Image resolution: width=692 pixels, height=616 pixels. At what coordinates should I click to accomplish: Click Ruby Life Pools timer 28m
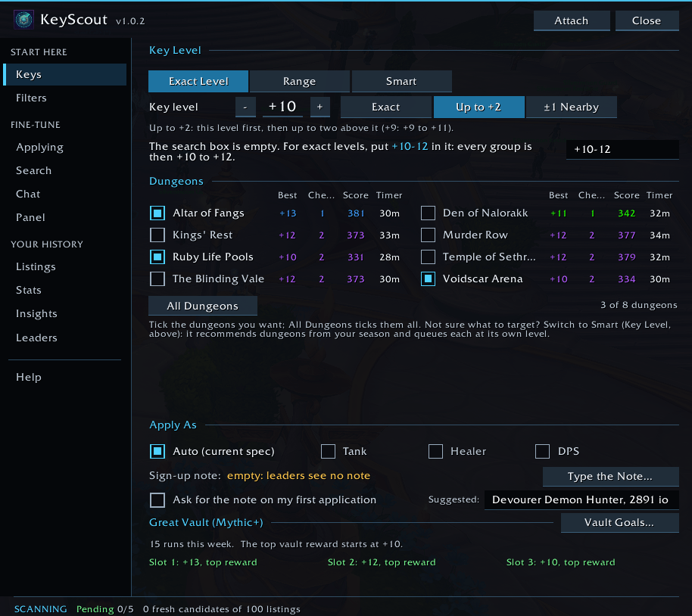[390, 257]
